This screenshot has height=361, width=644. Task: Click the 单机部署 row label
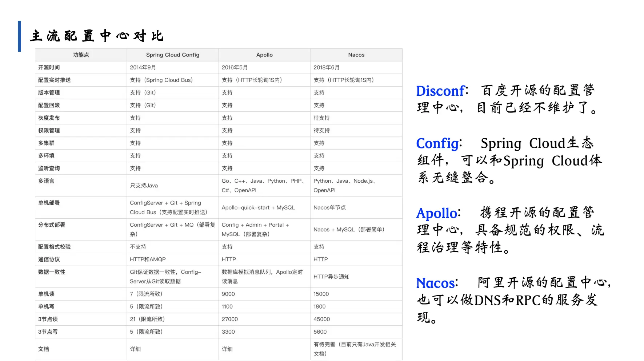click(49, 203)
